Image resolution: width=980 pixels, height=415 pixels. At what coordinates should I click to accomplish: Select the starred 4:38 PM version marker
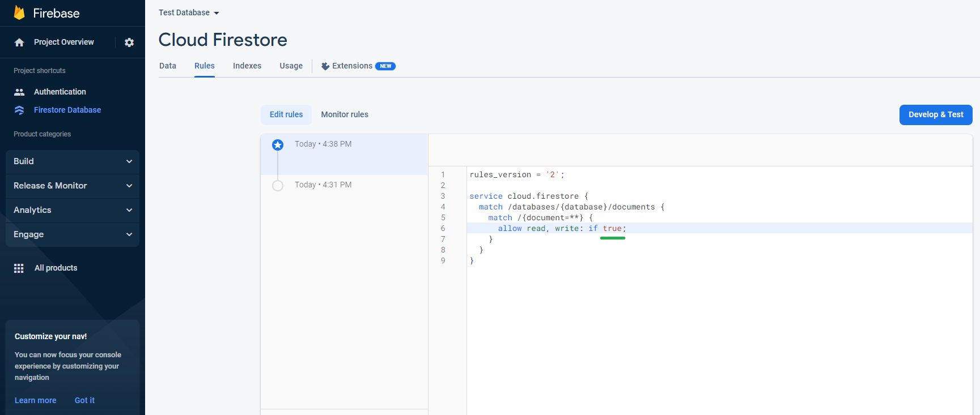278,145
